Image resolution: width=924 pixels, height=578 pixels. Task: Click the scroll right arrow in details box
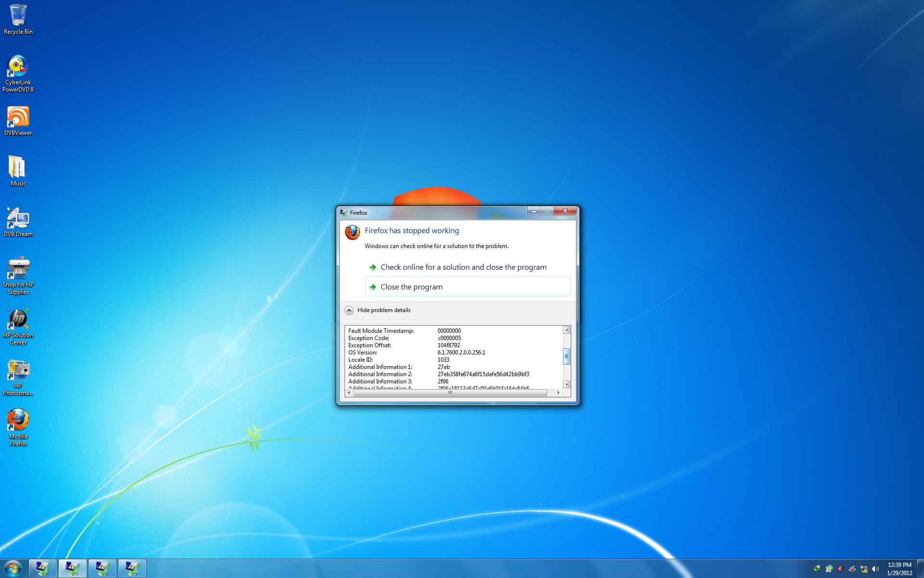click(x=558, y=393)
